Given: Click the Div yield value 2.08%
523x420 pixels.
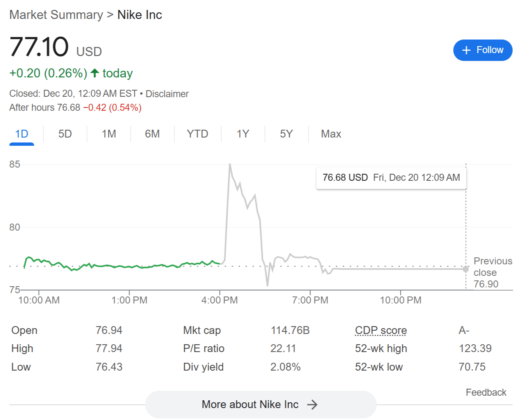Looking at the screenshot, I should coord(285,367).
